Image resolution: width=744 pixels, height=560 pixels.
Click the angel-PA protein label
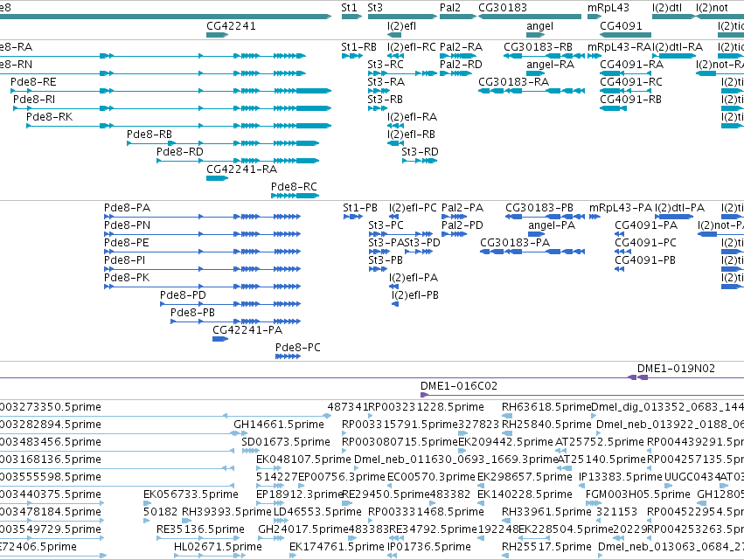coord(552,225)
